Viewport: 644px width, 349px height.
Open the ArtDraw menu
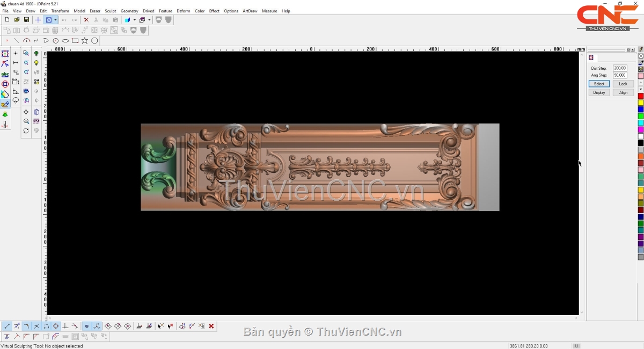pos(250,11)
